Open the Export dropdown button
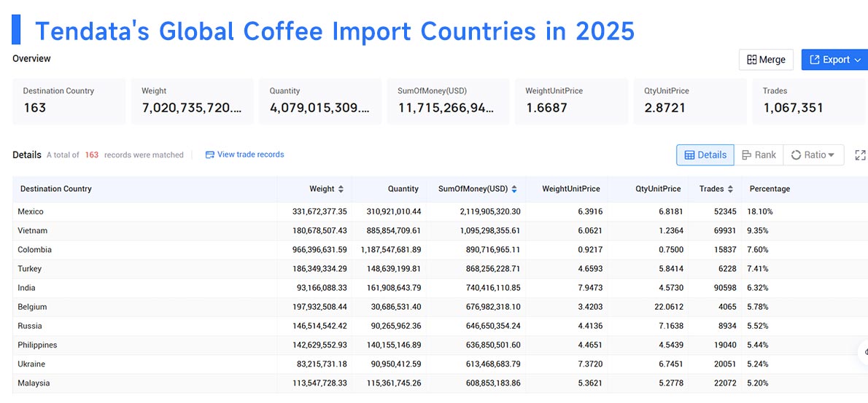Screen dimensions: 868x403 pyautogui.click(x=834, y=60)
